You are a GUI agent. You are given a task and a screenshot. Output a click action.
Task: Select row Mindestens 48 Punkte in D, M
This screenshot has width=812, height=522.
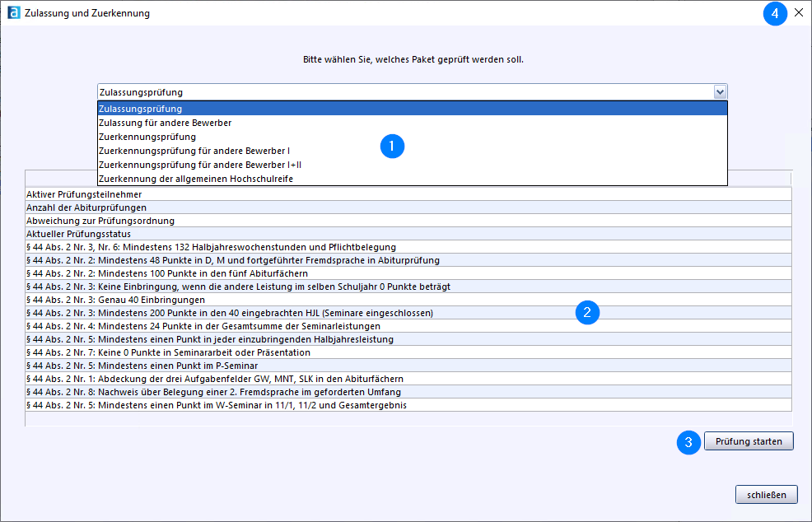pos(408,260)
